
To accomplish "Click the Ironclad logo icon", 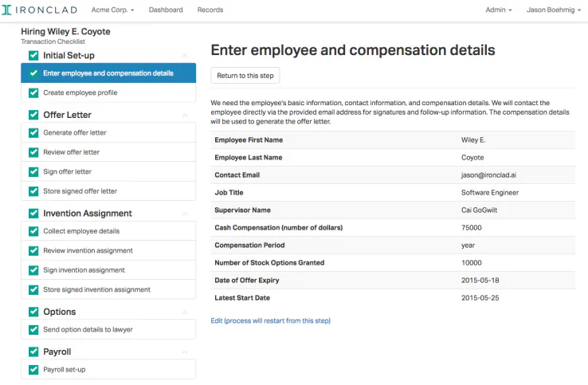I will click(6, 10).
